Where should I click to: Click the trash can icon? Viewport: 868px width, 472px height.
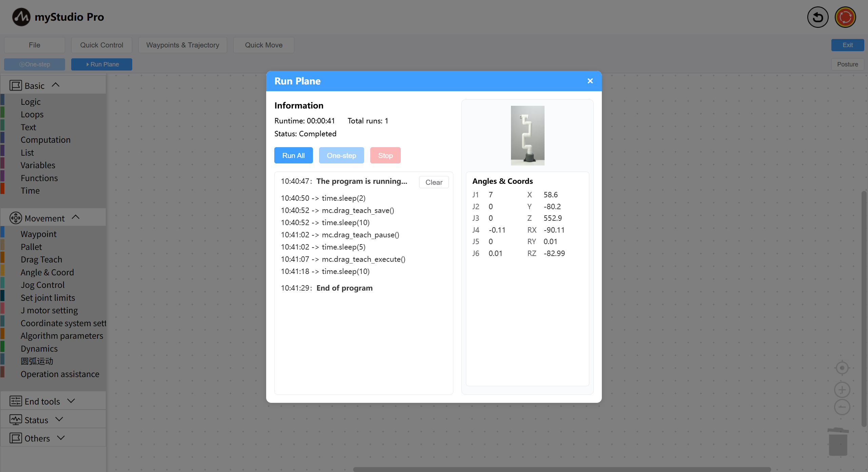click(x=838, y=442)
